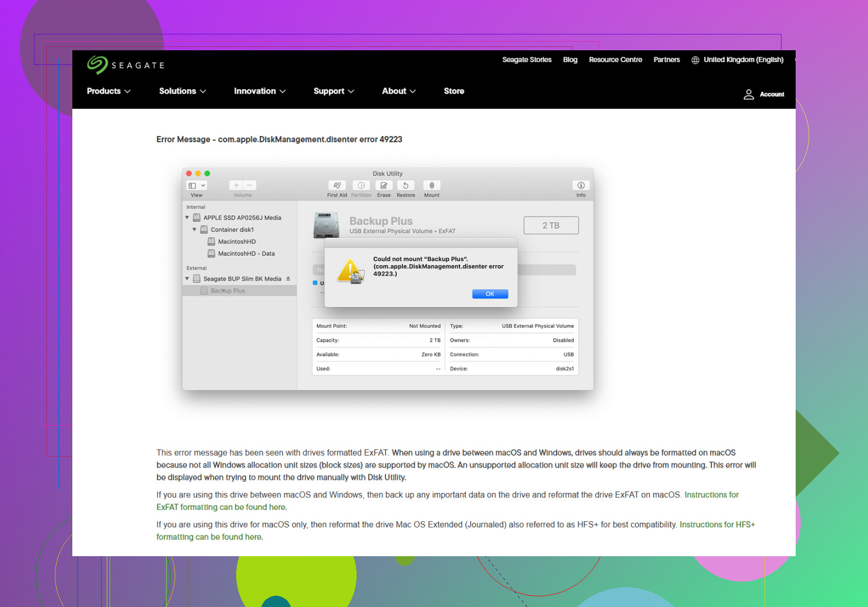Select MacintoshHD - Data volume
Image resolution: width=868 pixels, height=607 pixels.
pos(246,254)
